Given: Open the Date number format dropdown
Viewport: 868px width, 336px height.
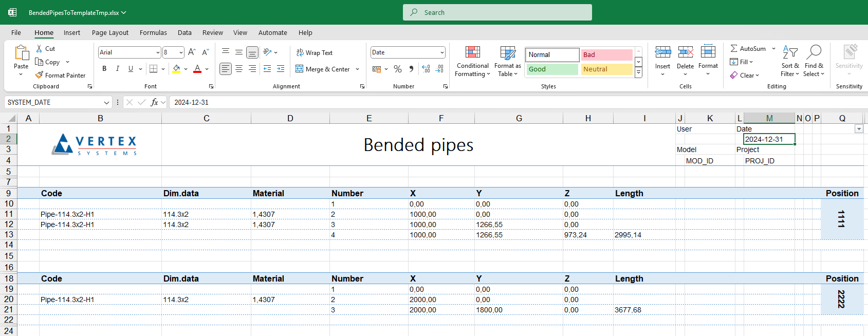Looking at the screenshot, I should 442,52.
